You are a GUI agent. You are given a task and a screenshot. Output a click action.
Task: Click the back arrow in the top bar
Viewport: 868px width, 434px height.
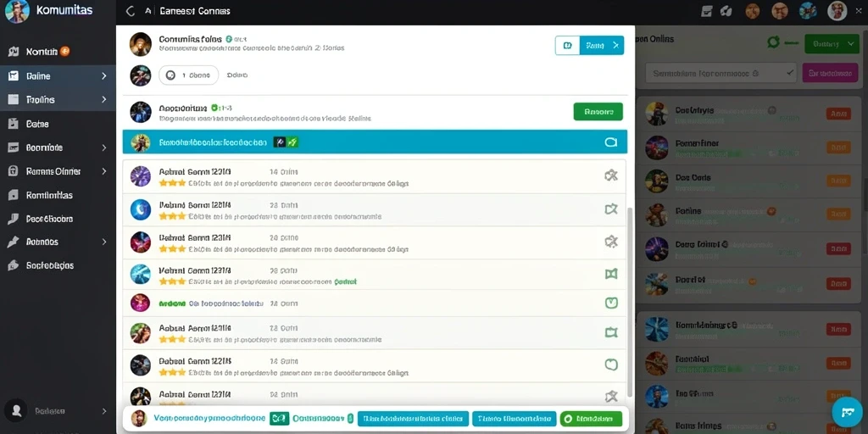pyautogui.click(x=130, y=11)
